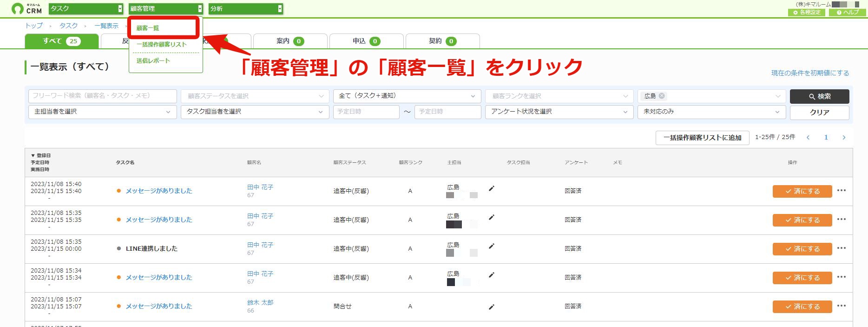Click the 現在の条件を初期値にする link

[x=810, y=73]
